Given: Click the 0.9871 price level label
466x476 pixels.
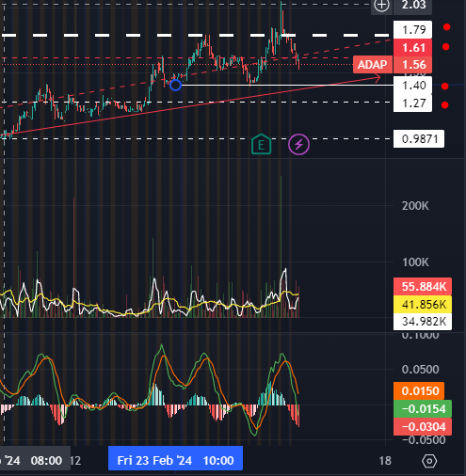Looking at the screenshot, I should click(419, 138).
